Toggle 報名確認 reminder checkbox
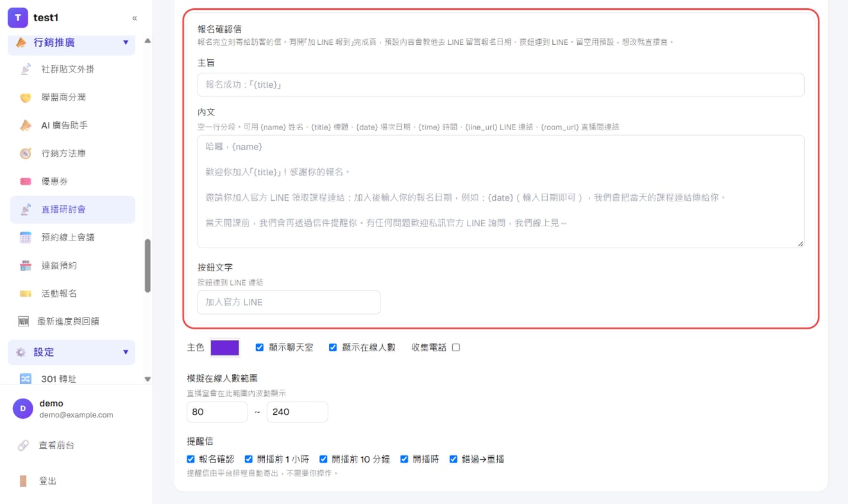The image size is (848, 504). coord(191,459)
